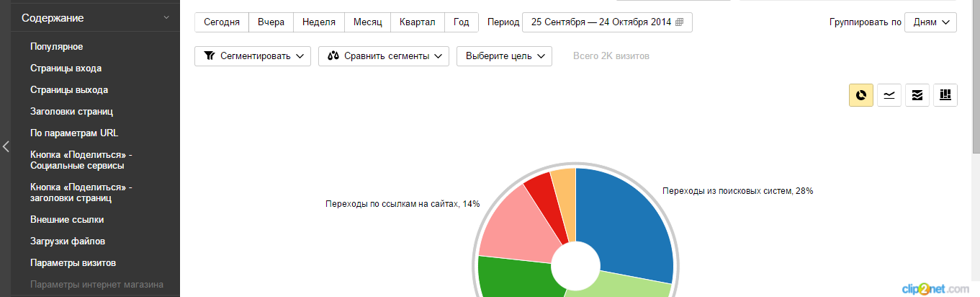Switch to column chart view
Screen dimensions: 980x297
click(x=945, y=95)
